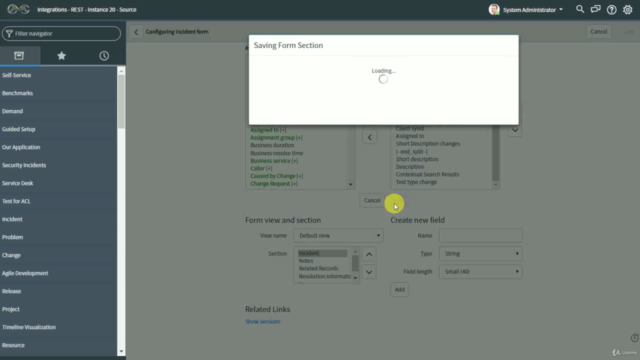
Task: Select the Related Records section
Action: click(x=318, y=269)
